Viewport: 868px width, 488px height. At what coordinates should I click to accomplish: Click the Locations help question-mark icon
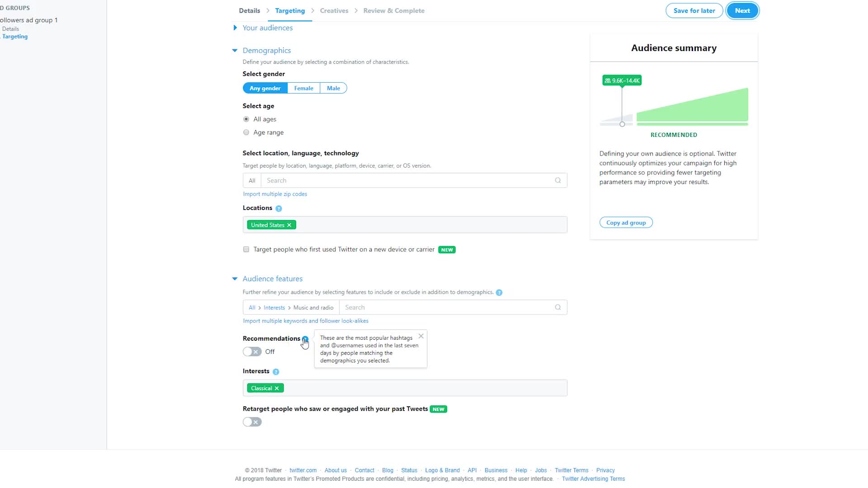coord(278,209)
